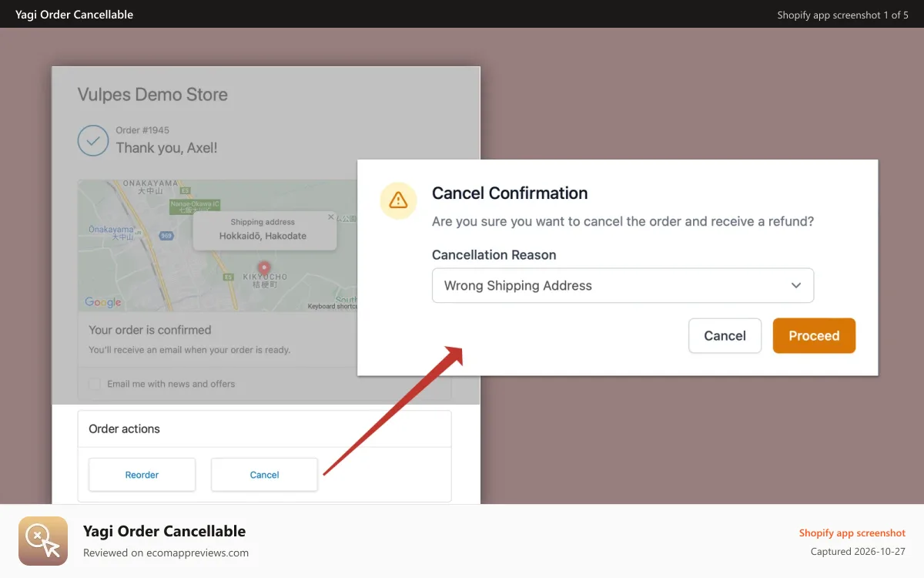Click the Google logo on the map

coord(103,303)
